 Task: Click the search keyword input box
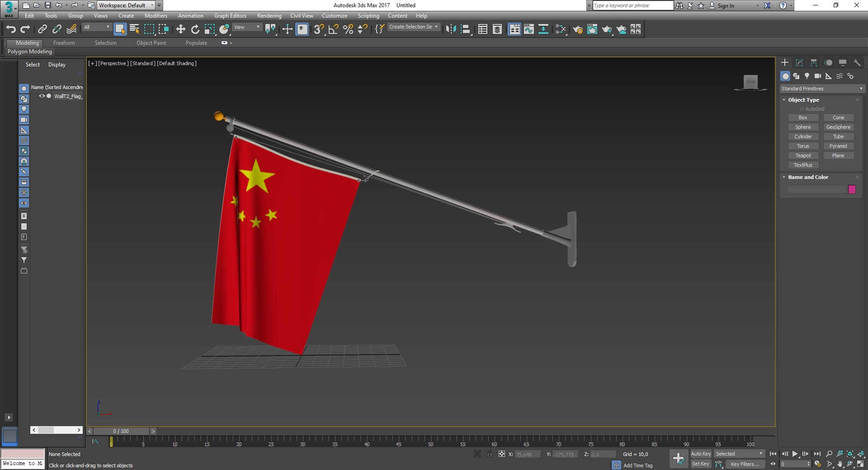633,5
